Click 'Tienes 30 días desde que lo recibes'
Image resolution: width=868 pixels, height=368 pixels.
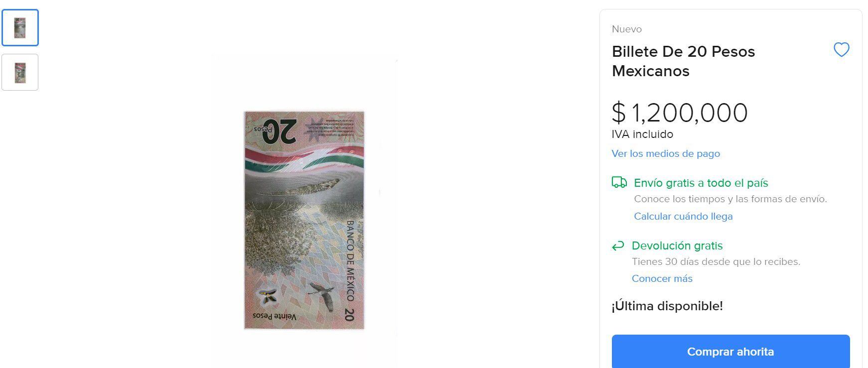[x=716, y=261]
